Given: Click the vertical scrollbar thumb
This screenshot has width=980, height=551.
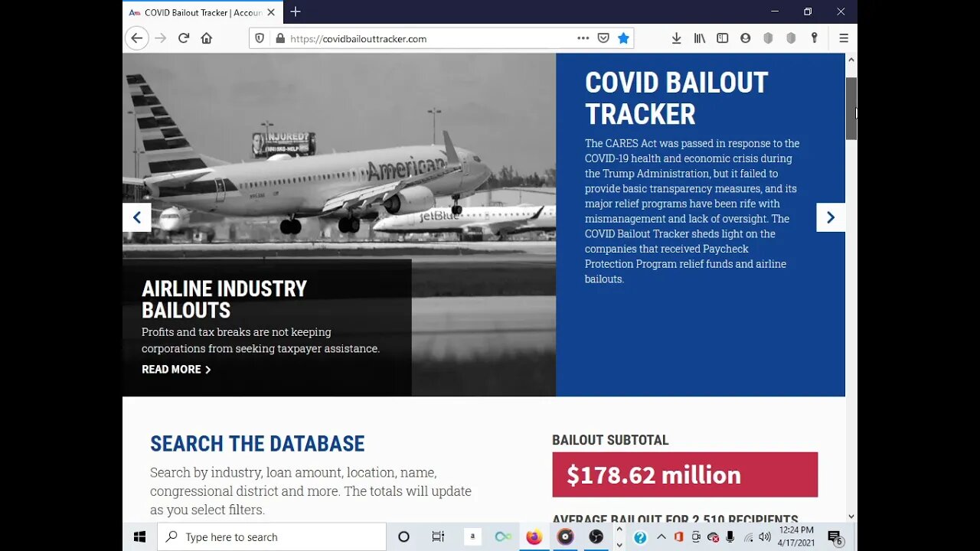Looking at the screenshot, I should click(851, 108).
